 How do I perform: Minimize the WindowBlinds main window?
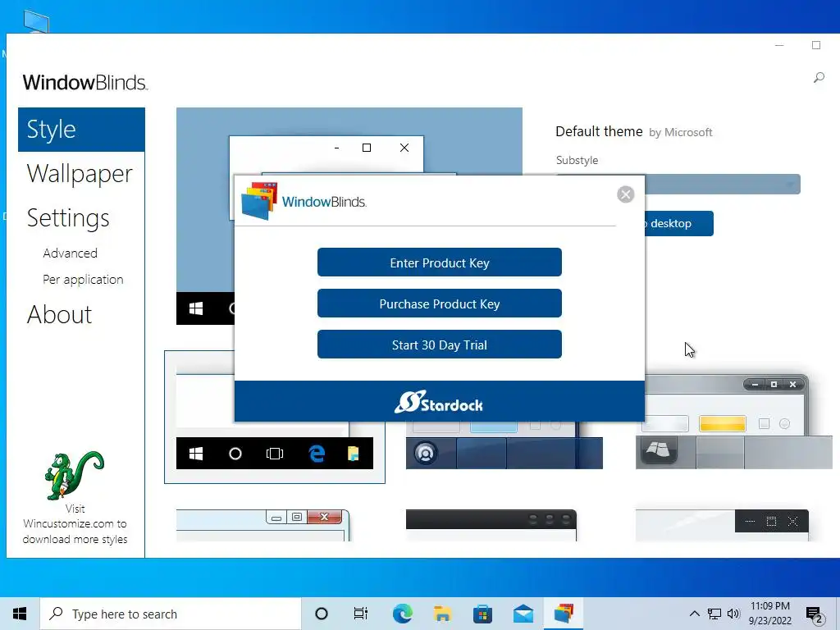click(x=779, y=46)
